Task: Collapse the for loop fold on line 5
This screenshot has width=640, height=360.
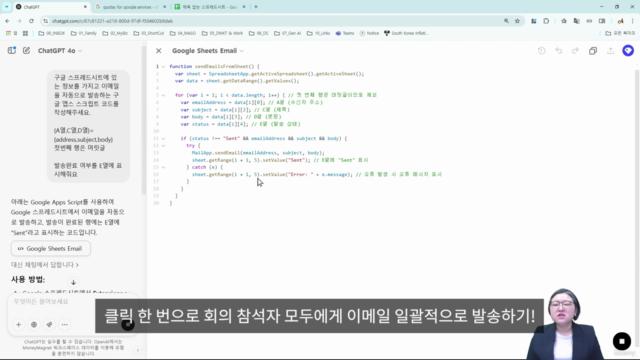Action: click(x=163, y=95)
